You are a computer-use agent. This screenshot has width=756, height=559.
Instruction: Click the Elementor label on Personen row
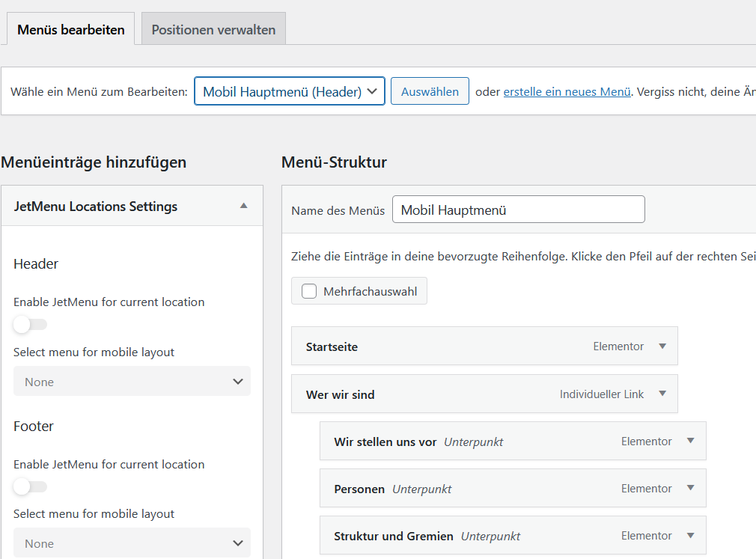pyautogui.click(x=646, y=489)
